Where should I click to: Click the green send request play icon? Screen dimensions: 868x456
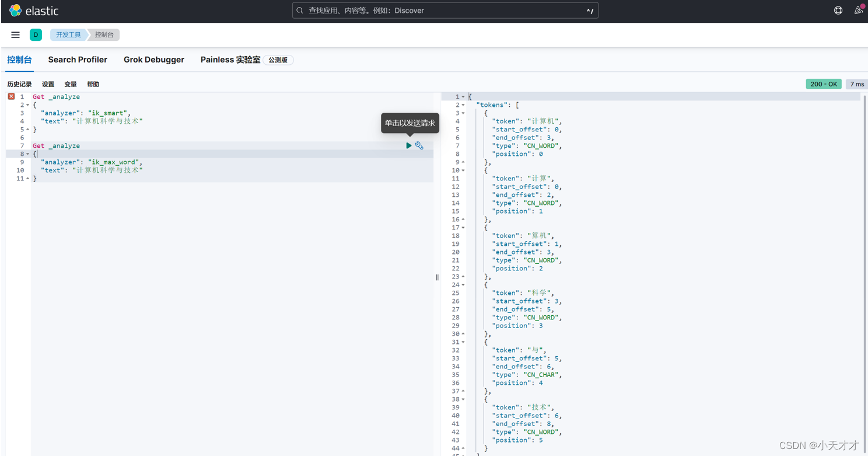[x=409, y=145]
